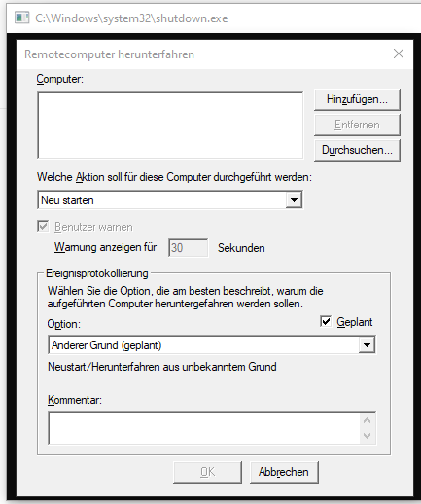
Task: Cancel with the Abbrechen button
Action: [284, 472]
